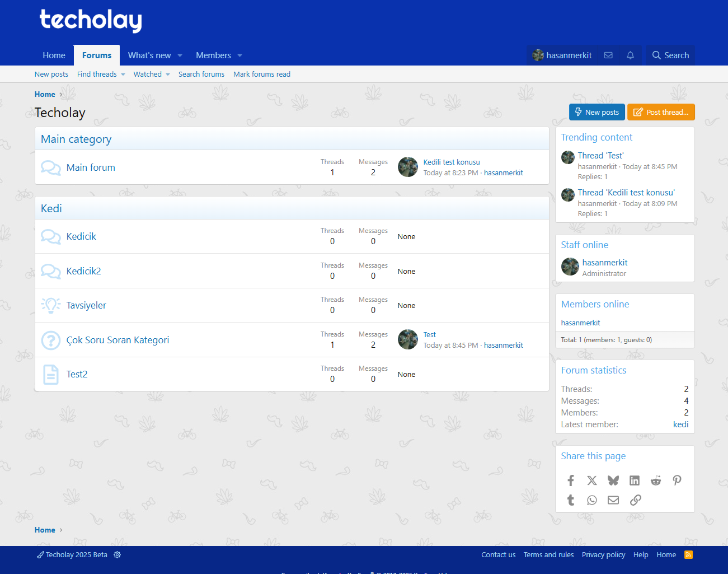Open the Tavsiyeler forum link
The width and height of the screenshot is (728, 574).
86,305
